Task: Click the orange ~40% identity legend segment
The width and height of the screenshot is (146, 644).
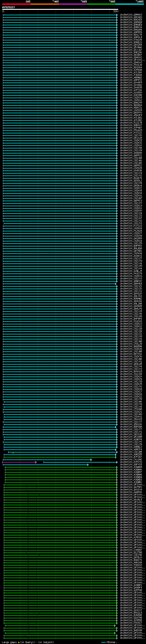Action: pyautogui.click(x=45, y=4)
